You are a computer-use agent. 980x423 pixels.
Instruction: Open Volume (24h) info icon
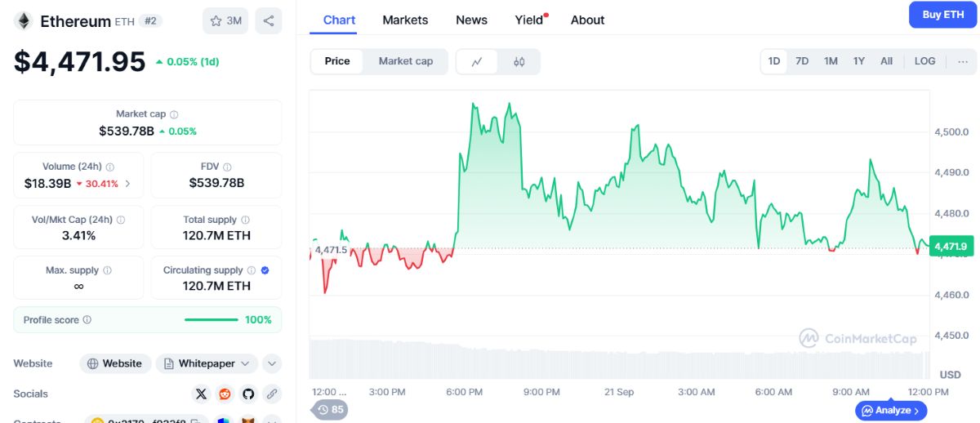110,167
